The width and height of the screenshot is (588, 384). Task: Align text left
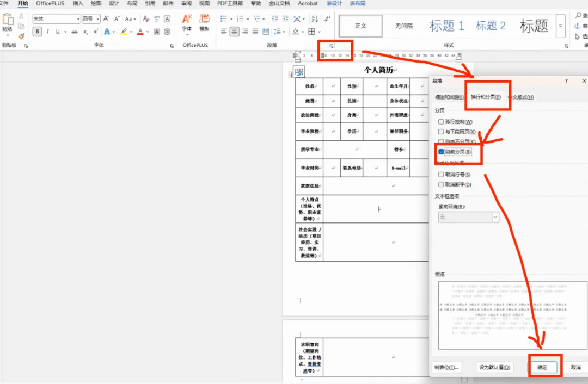(224, 32)
